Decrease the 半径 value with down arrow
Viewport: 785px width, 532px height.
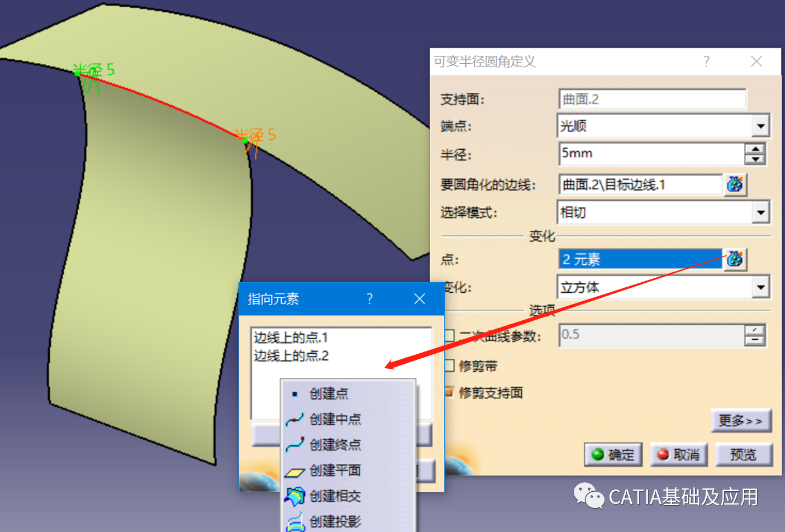pos(755,159)
